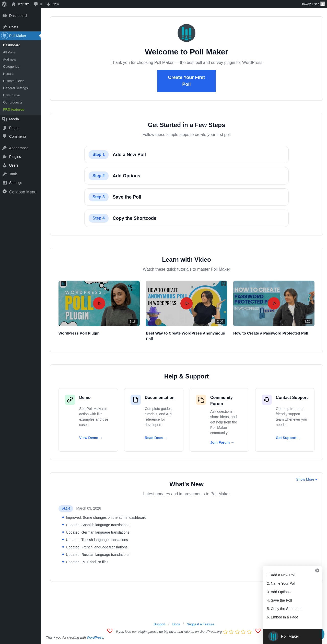Click the Demo link icon
This screenshot has width=327, height=644.
coord(70,400)
